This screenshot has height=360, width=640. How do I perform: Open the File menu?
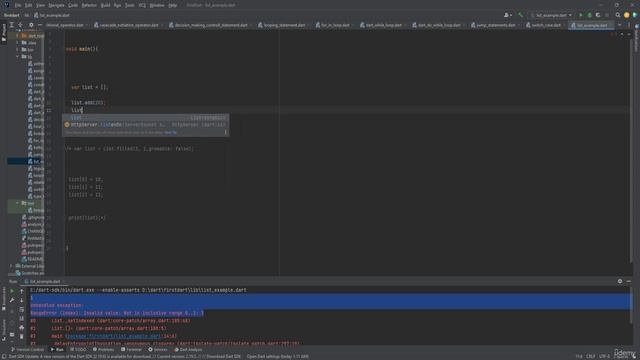point(18,5)
